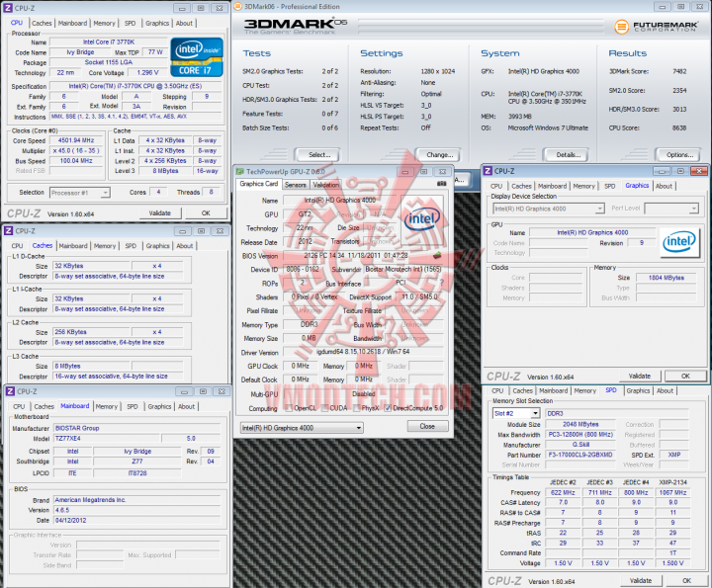Click the Bus Interface question mark icon
The image size is (712, 588).
tap(443, 283)
